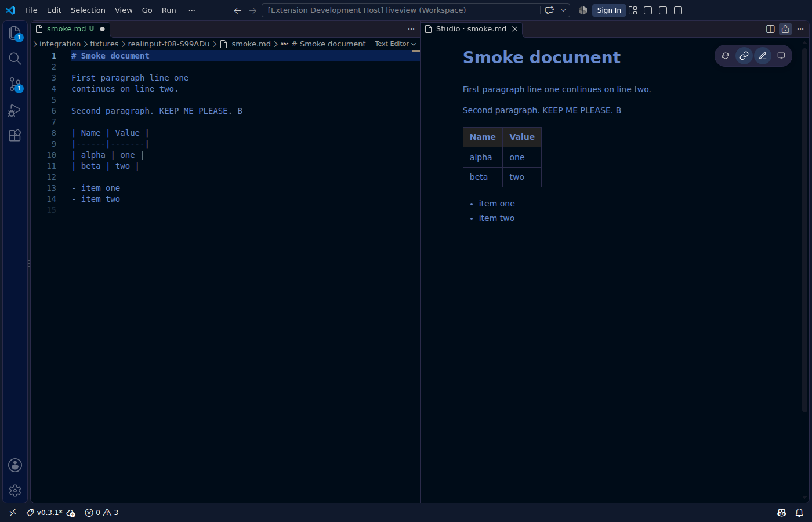Image resolution: width=812 pixels, height=522 pixels.
Task: Click the refresh icon in Studio preview toolbar
Action: 726,56
